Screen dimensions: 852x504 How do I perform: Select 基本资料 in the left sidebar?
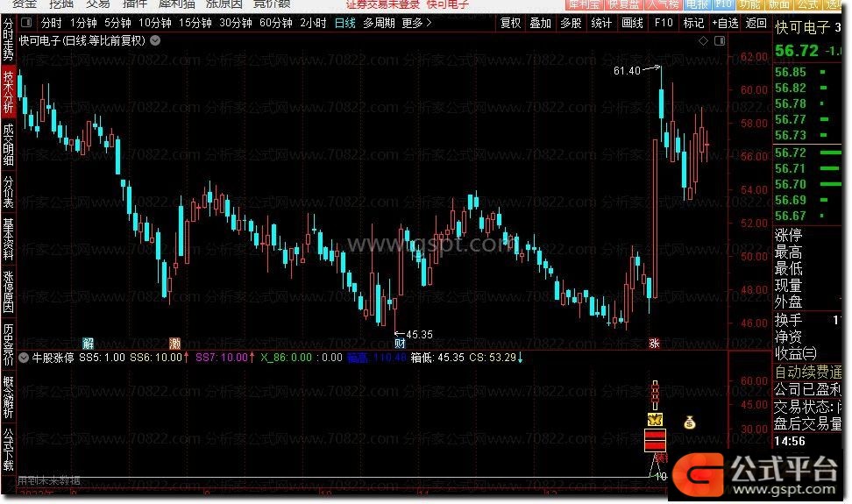click(x=8, y=239)
